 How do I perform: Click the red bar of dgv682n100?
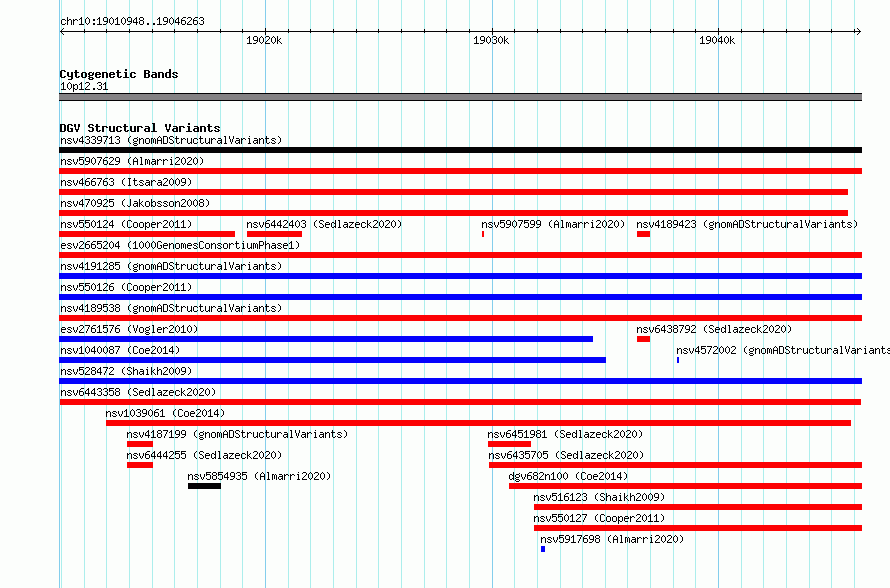[x=685, y=486]
